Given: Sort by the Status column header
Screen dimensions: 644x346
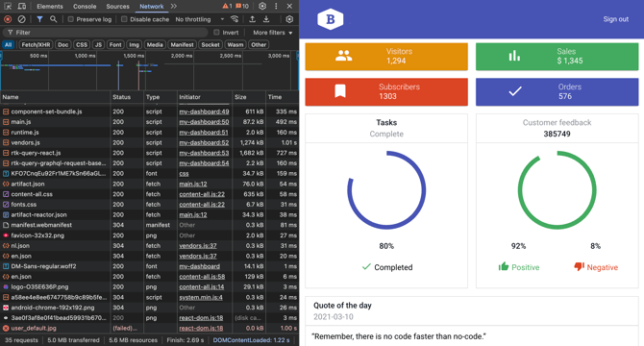Looking at the screenshot, I should click(x=127, y=97).
